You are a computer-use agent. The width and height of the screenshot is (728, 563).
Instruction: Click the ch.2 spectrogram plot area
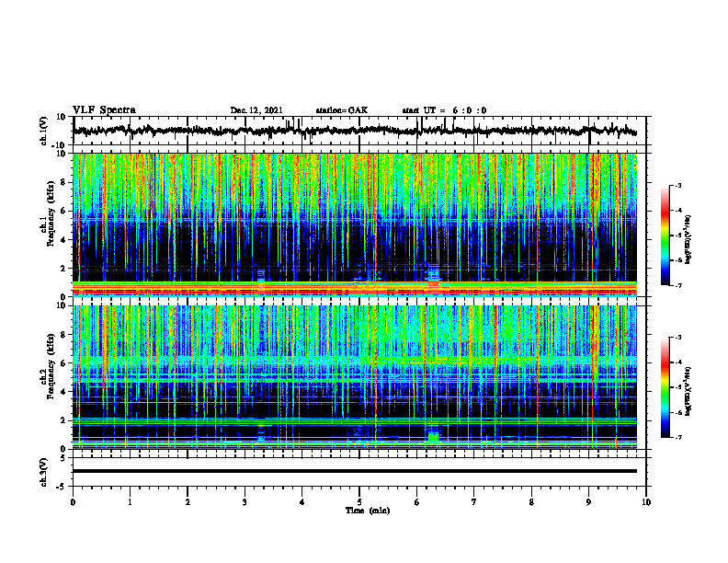click(355, 377)
